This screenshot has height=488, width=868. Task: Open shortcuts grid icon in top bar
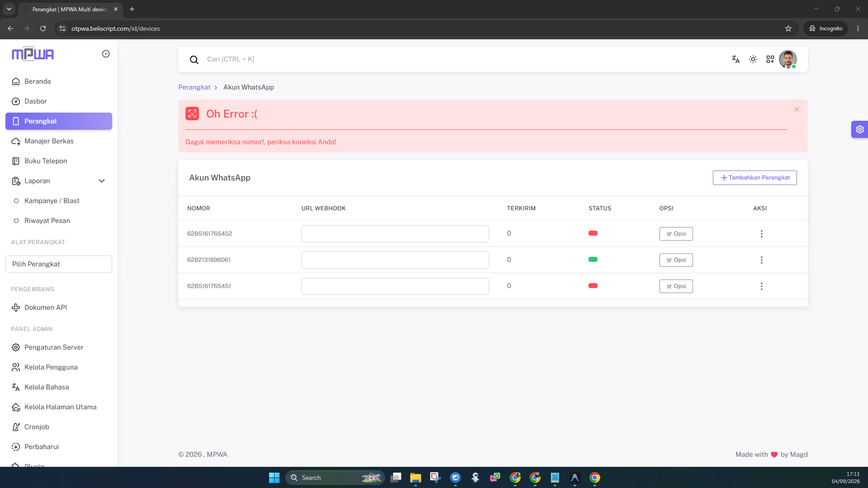tap(770, 59)
